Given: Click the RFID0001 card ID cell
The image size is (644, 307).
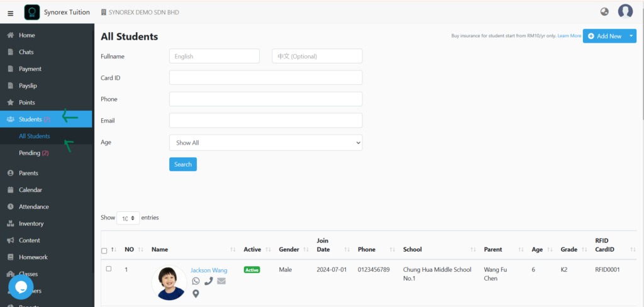Looking at the screenshot, I should [608, 270].
